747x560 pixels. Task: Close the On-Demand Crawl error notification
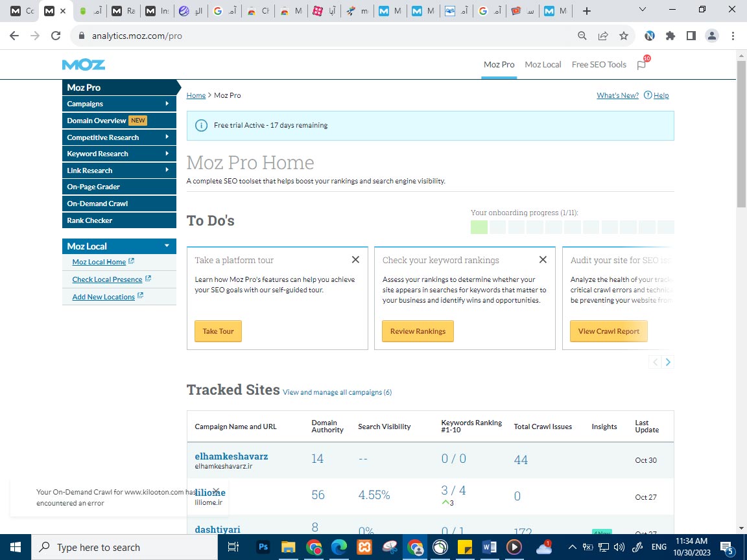[x=216, y=491]
